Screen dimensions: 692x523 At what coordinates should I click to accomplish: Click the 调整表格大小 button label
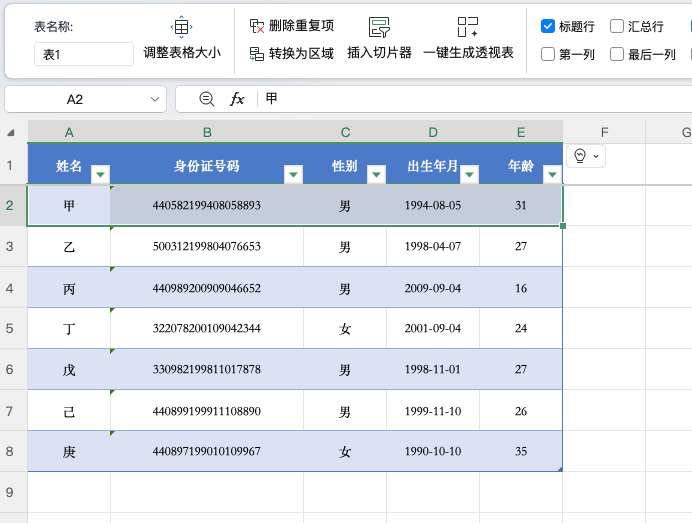(182, 53)
